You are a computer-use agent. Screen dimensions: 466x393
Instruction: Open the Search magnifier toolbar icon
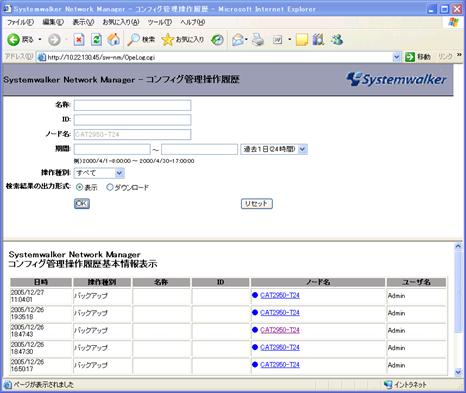pos(133,40)
